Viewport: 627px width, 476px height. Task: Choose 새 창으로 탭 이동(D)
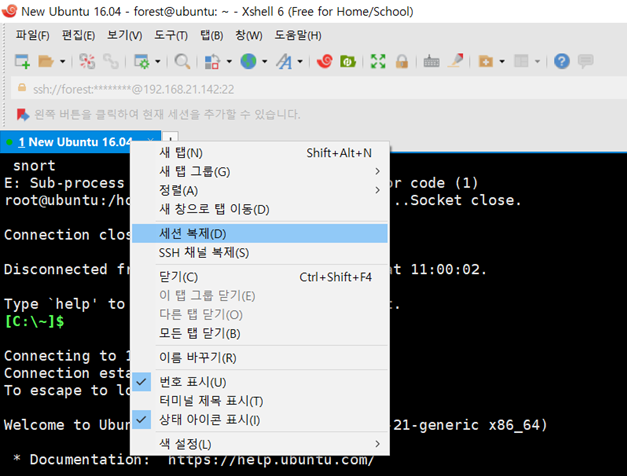pos(260,209)
